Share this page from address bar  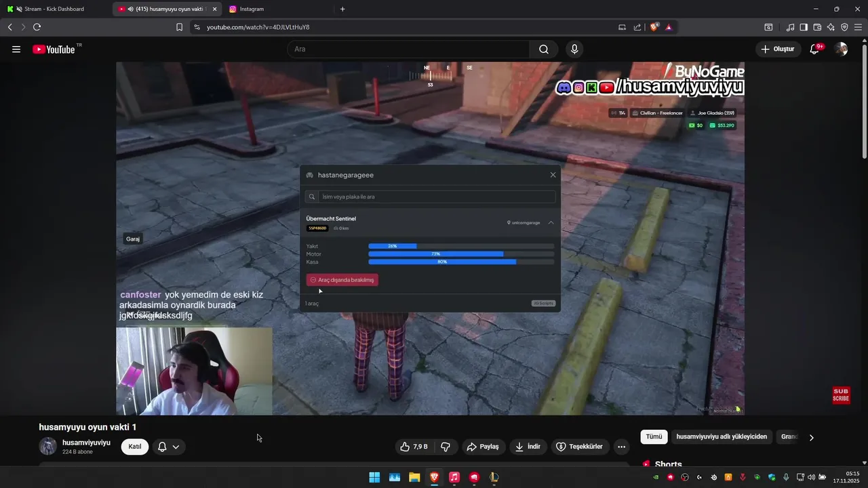pyautogui.click(x=637, y=27)
